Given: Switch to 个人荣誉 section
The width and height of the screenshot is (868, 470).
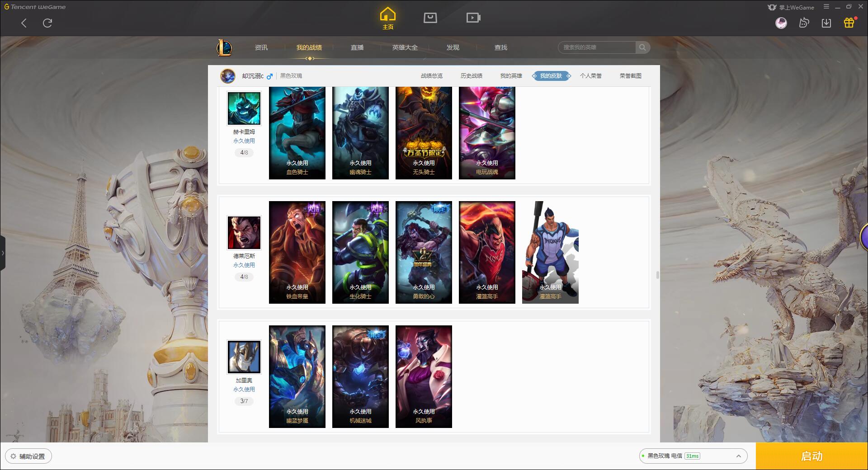Looking at the screenshot, I should 591,76.
